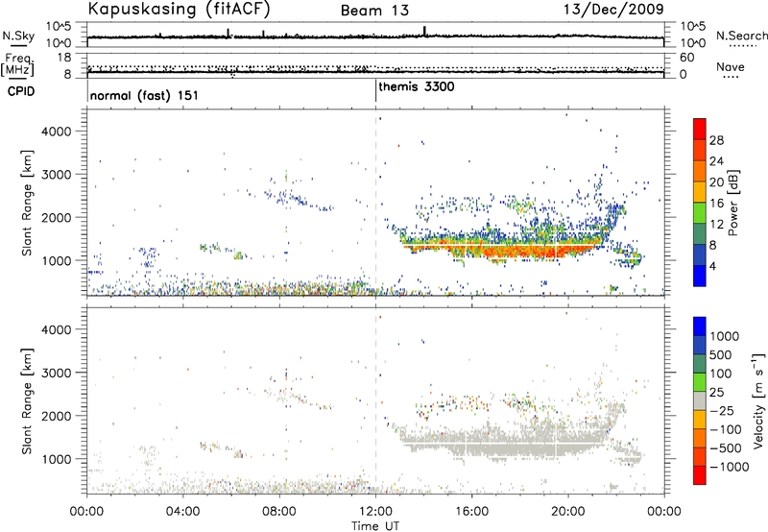The image size is (768, 532).
Task: Click the 'Beam 13' header label
Action: pyautogui.click(x=374, y=11)
